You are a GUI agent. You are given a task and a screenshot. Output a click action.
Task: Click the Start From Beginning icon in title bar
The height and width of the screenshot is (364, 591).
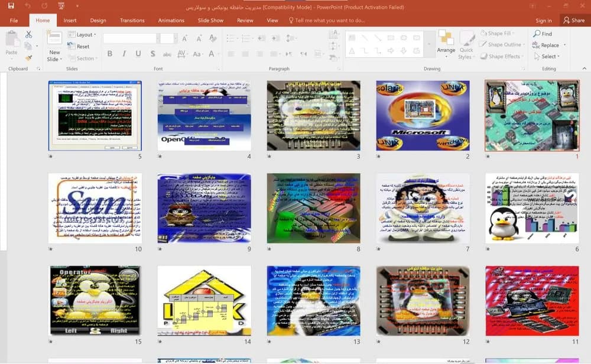point(61,6)
